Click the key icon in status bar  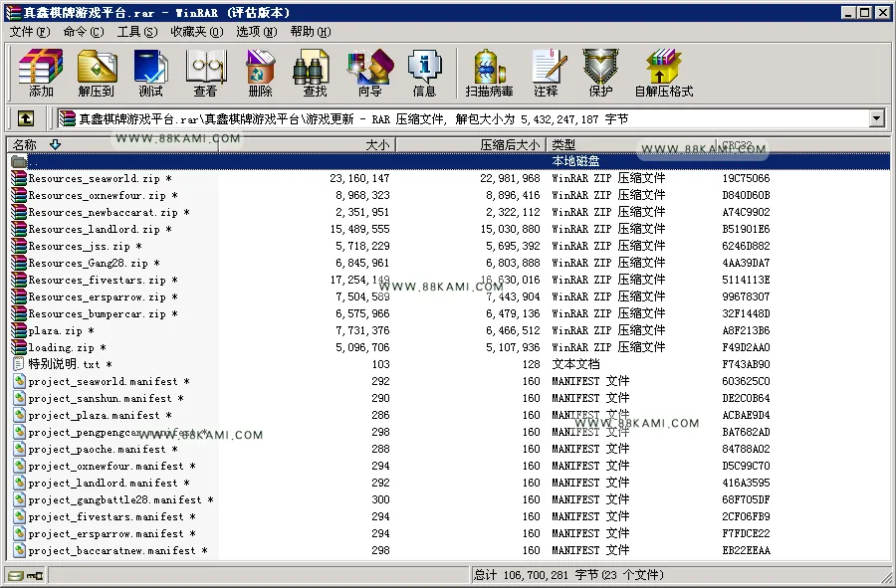coord(36,575)
